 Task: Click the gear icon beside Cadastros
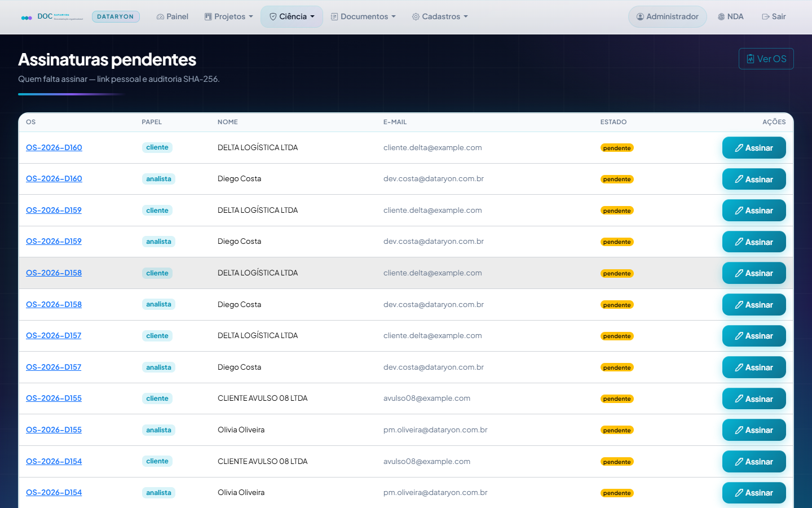(416, 17)
